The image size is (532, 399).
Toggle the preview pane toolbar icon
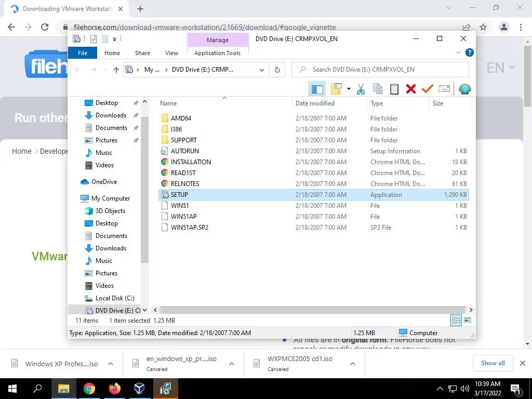pyautogui.click(x=317, y=89)
